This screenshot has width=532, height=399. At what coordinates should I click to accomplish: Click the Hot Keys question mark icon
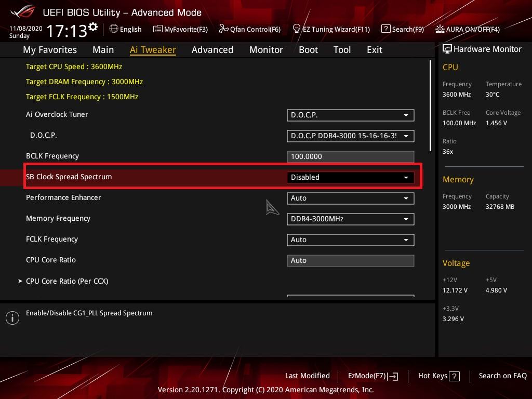454,376
